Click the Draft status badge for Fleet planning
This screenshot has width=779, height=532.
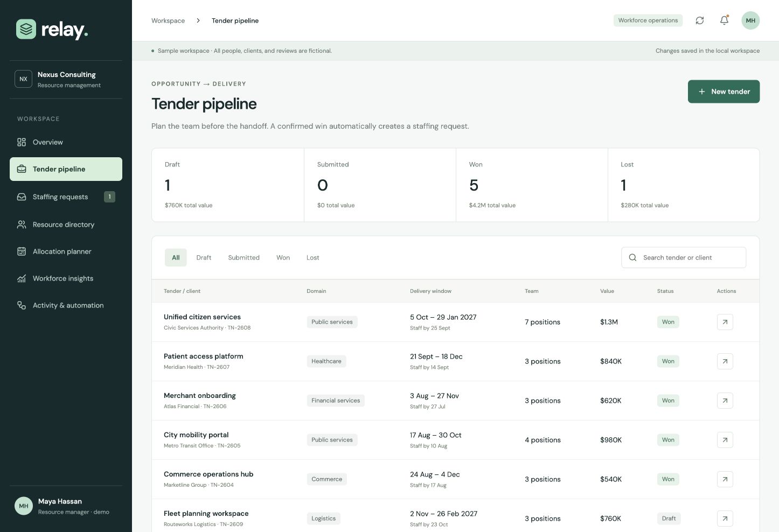669,519
